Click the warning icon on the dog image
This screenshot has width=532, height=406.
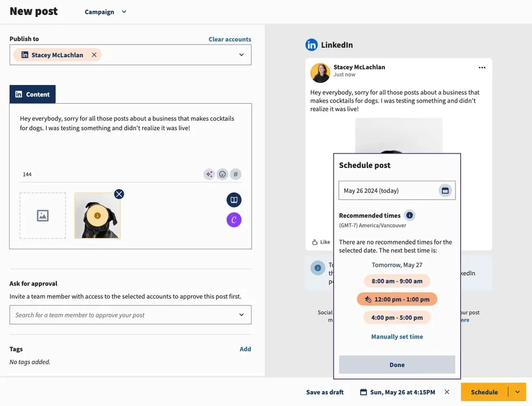coord(97,215)
